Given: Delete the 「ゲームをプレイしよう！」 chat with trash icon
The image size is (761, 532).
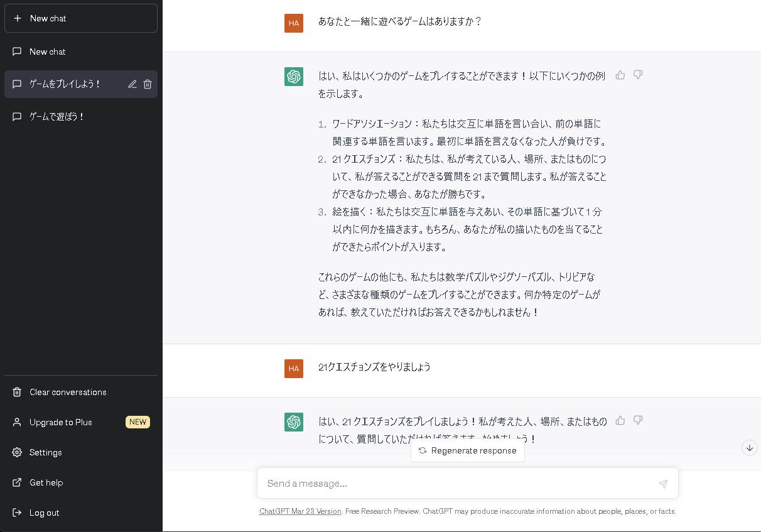Looking at the screenshot, I should pyautogui.click(x=148, y=84).
